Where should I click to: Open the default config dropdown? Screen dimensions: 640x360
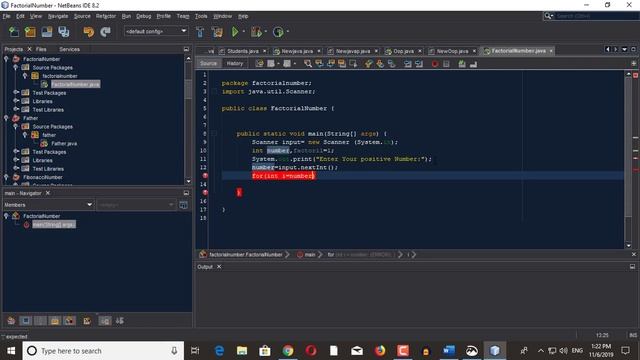coord(156,31)
